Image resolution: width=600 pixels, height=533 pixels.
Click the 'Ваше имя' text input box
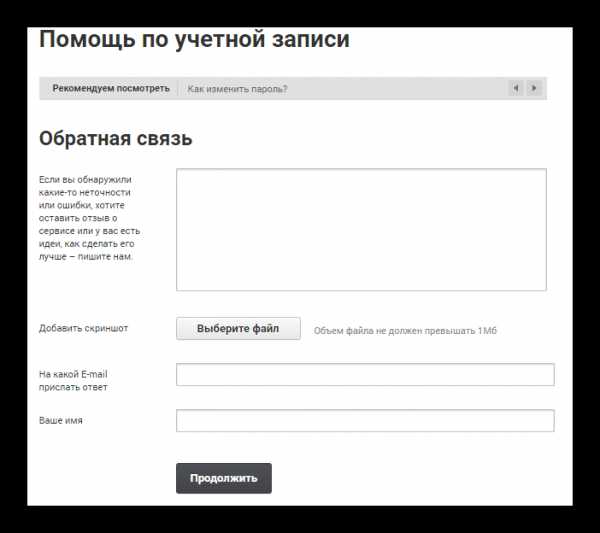click(x=365, y=420)
